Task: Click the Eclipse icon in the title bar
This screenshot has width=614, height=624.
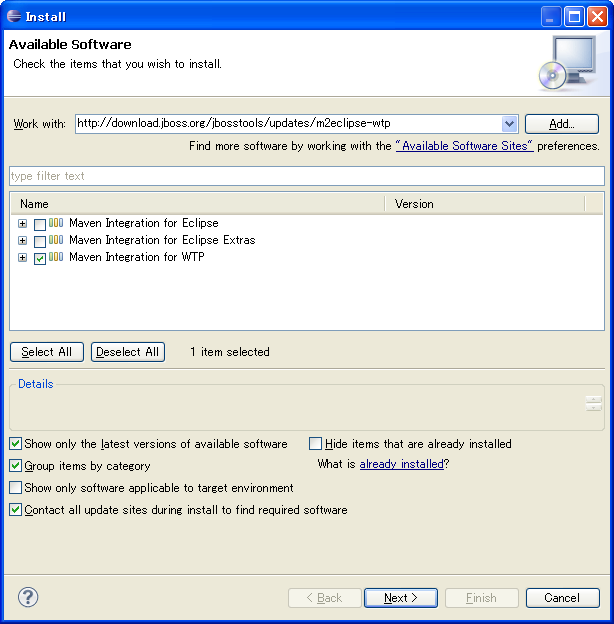Action: [x=14, y=16]
